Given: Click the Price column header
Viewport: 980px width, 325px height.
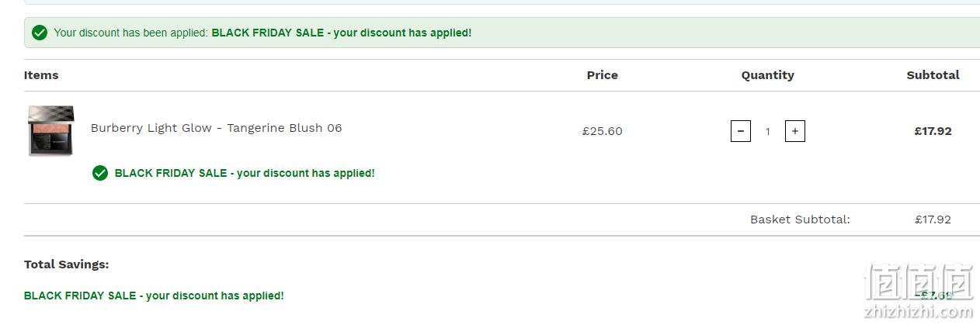Looking at the screenshot, I should (x=603, y=75).
